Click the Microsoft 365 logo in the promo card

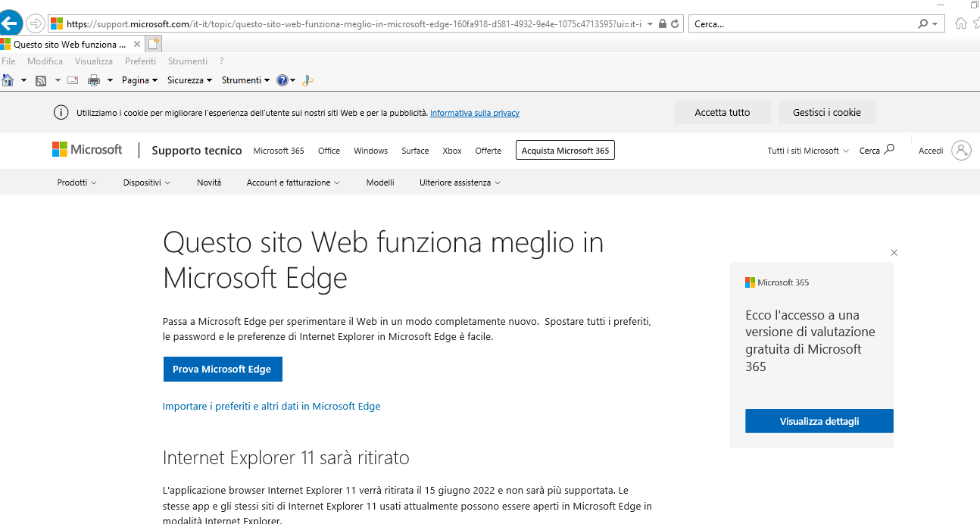(777, 282)
